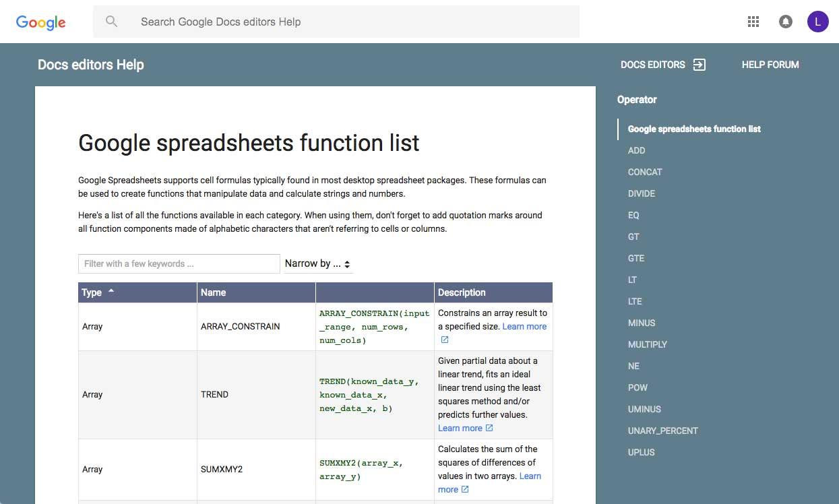Open the account avatar menu
This screenshot has width=839, height=504.
click(x=817, y=22)
